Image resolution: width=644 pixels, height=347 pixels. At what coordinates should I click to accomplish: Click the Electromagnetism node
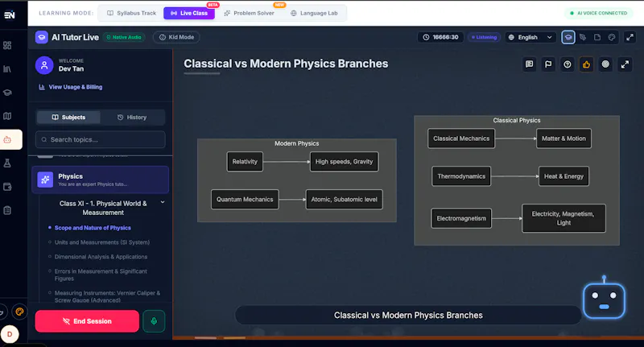click(461, 218)
